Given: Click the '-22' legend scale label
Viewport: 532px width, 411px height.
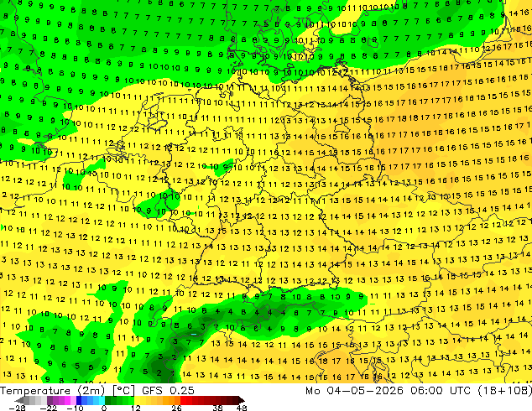Looking at the screenshot, I should [x=49, y=408].
